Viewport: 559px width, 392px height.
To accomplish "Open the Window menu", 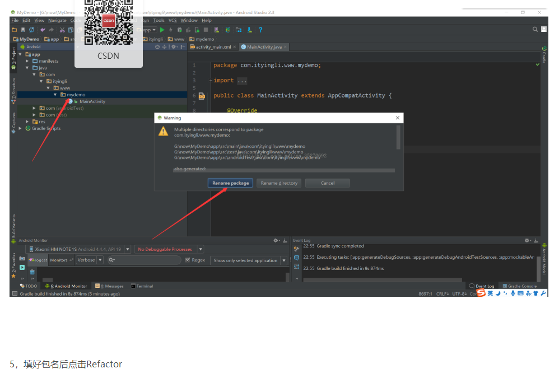I will 189,20.
